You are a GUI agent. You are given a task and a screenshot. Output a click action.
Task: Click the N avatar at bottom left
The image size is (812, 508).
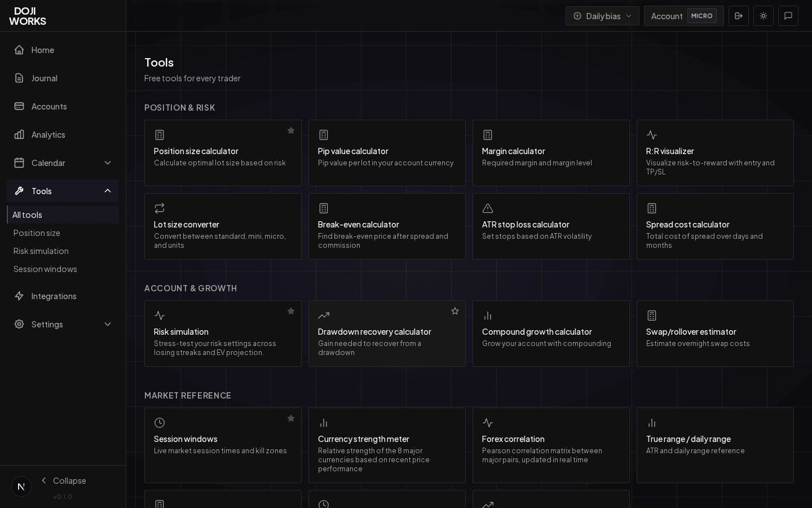coord(21,486)
